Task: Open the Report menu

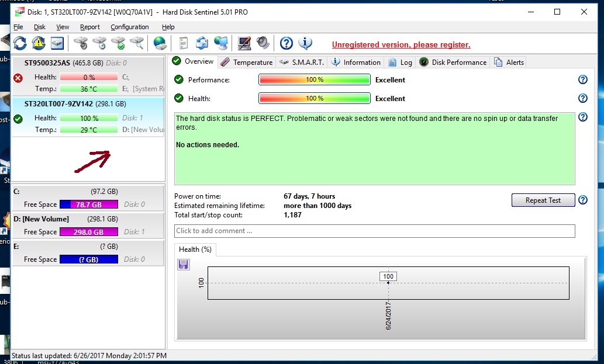Action: click(x=90, y=27)
